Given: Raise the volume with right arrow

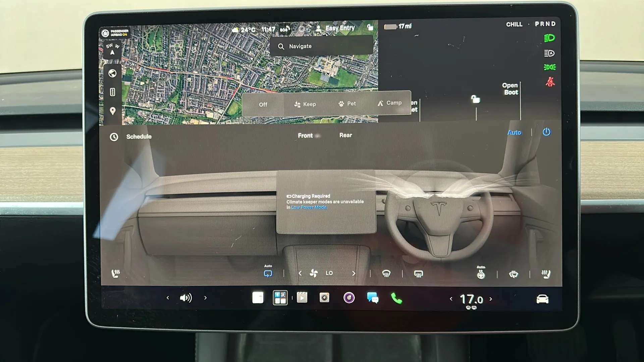Looking at the screenshot, I should click(x=205, y=298).
